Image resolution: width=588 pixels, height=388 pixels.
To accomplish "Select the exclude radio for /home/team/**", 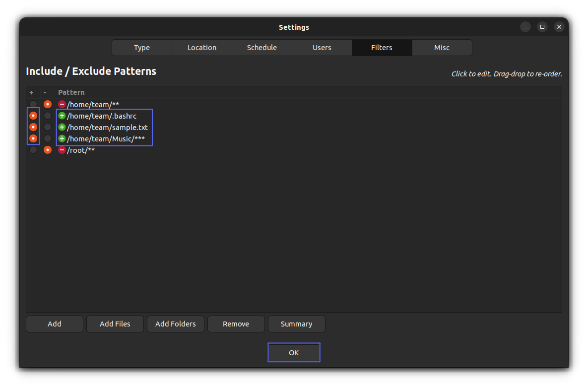I will (x=48, y=104).
